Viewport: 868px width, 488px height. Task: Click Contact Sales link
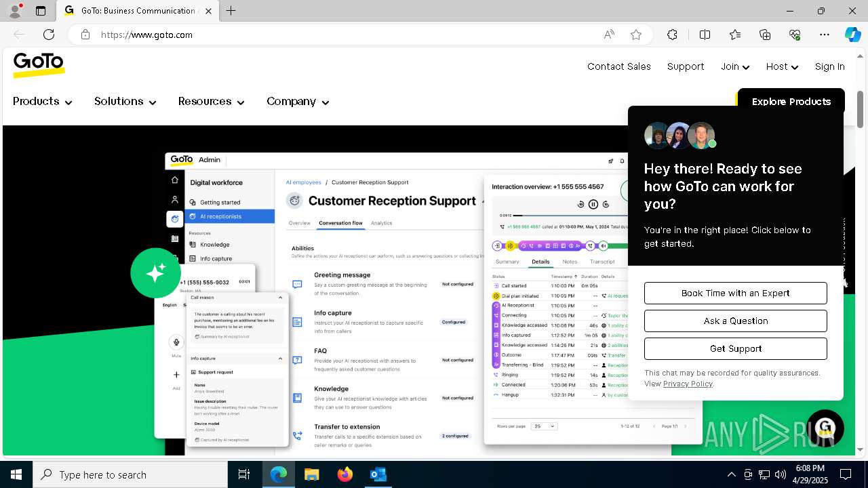coord(619,66)
